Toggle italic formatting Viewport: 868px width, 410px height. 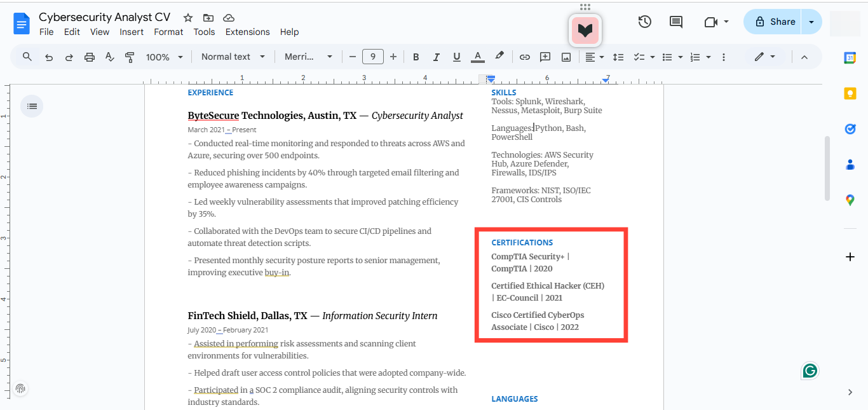pos(436,57)
